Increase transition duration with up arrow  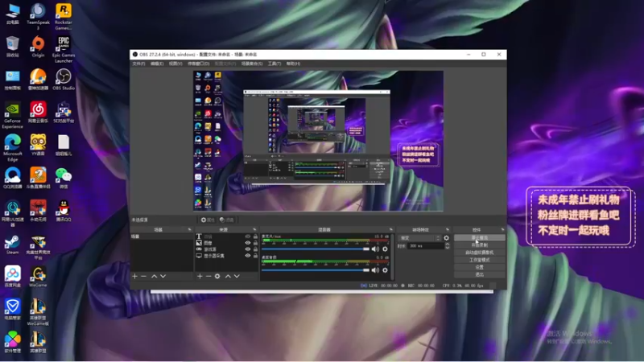pos(448,245)
